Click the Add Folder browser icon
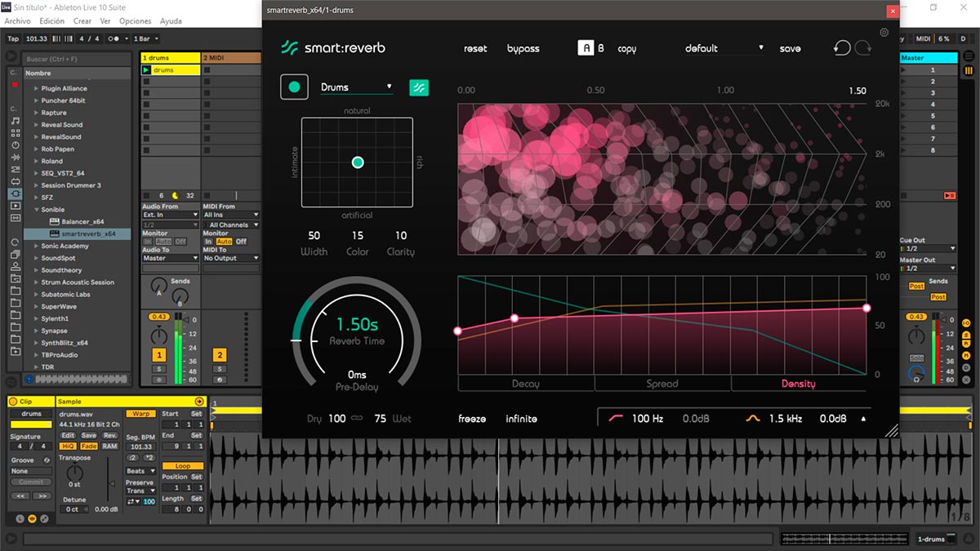980x551 pixels. click(16, 350)
